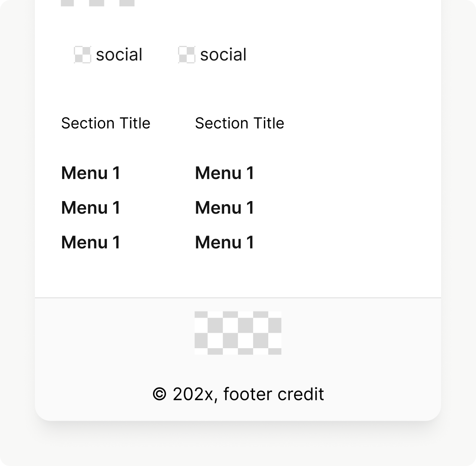Open the first "social" text link
The height and width of the screenshot is (466, 476).
click(119, 55)
